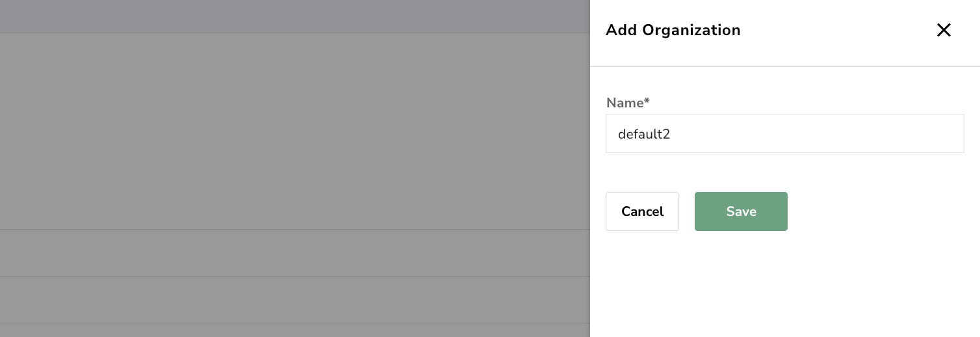Click the X icon in the panel header
The height and width of the screenshot is (337, 980).
(x=944, y=30)
